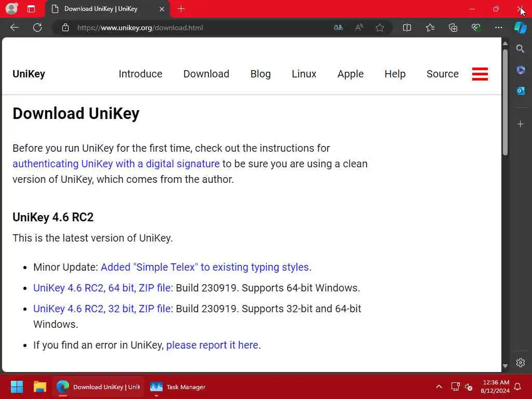Open please report it here link

tap(212, 345)
